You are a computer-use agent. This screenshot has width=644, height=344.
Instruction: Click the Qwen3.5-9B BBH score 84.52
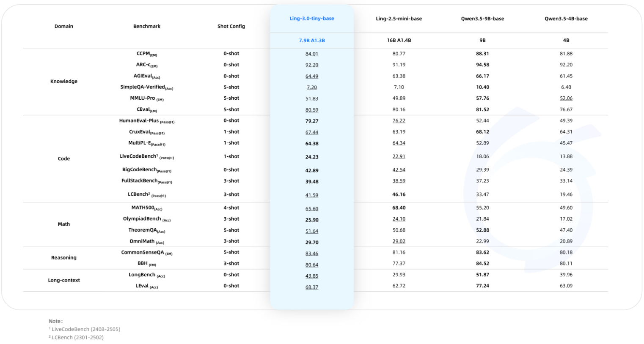click(482, 263)
